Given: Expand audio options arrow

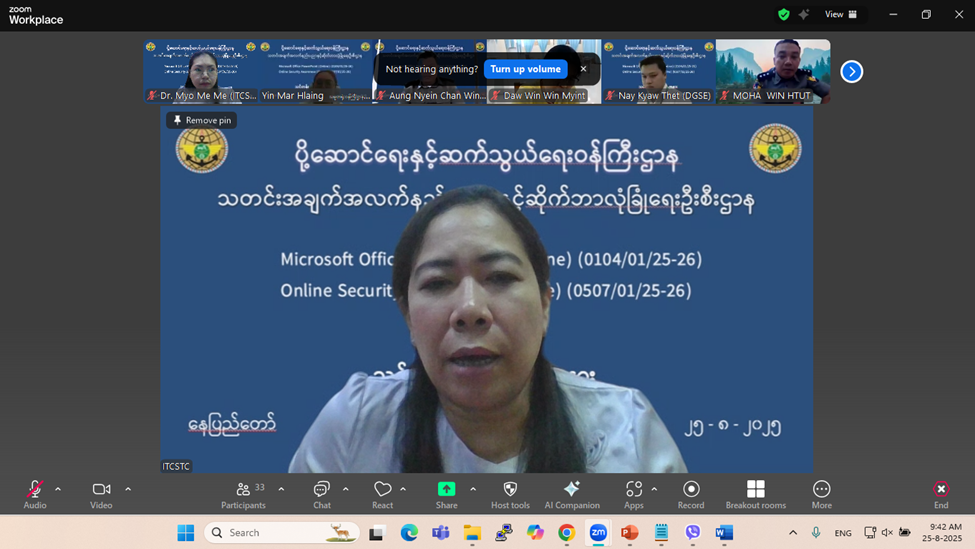Looking at the screenshot, I should pos(58,489).
